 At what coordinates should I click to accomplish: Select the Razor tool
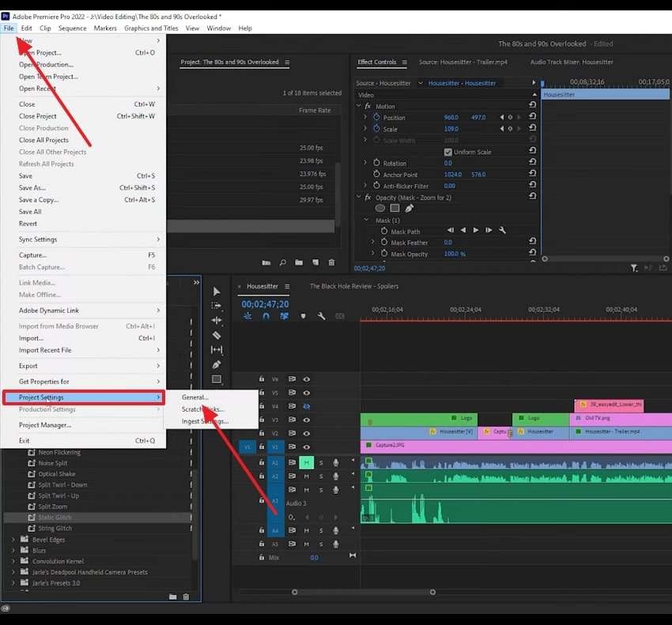(217, 335)
